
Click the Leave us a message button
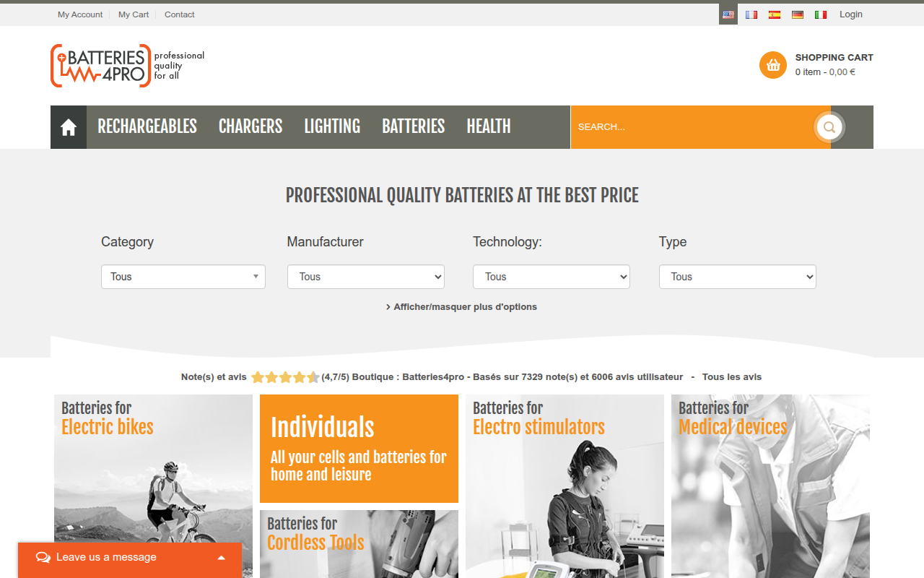(x=130, y=560)
